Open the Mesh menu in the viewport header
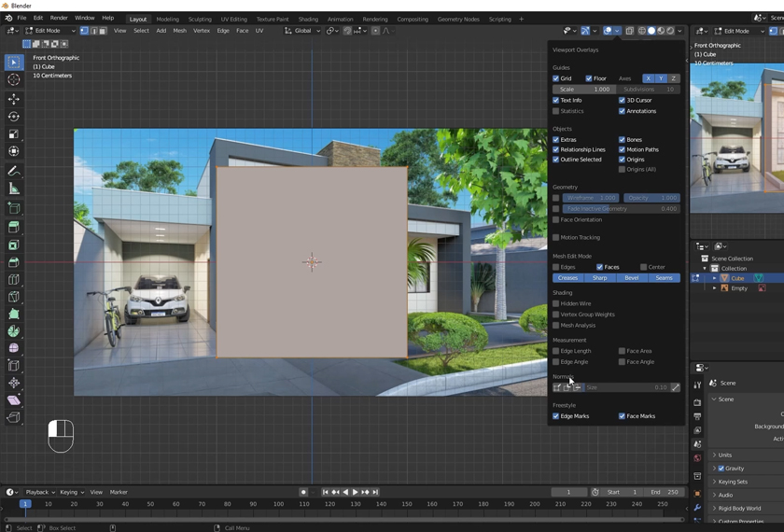This screenshot has width=784, height=532. point(179,31)
